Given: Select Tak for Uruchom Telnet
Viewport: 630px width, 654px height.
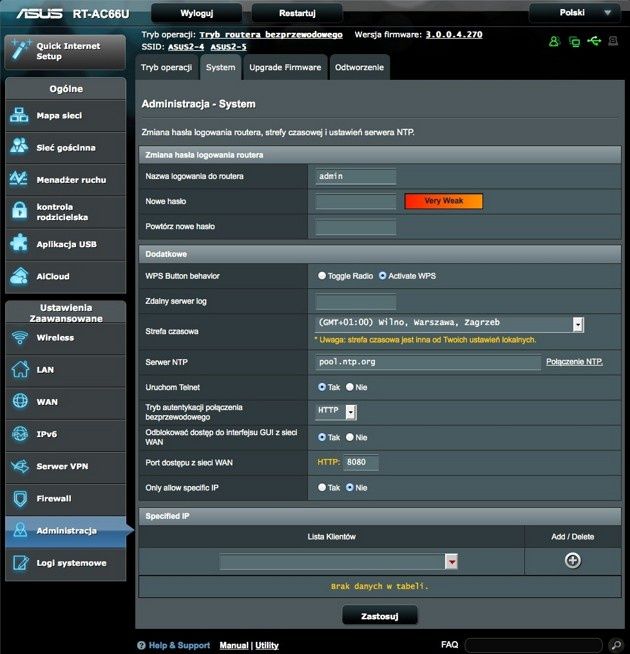Looking at the screenshot, I should [x=322, y=387].
